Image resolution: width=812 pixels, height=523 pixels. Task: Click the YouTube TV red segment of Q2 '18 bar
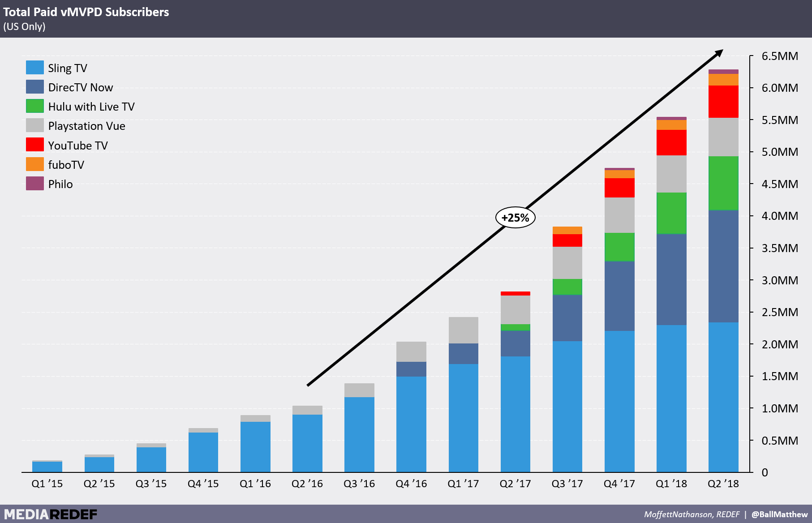(723, 102)
